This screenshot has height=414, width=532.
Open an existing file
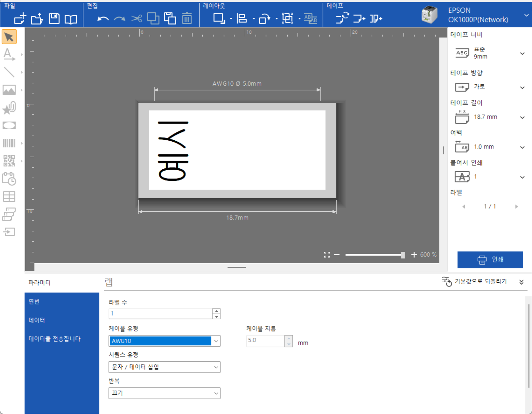37,19
